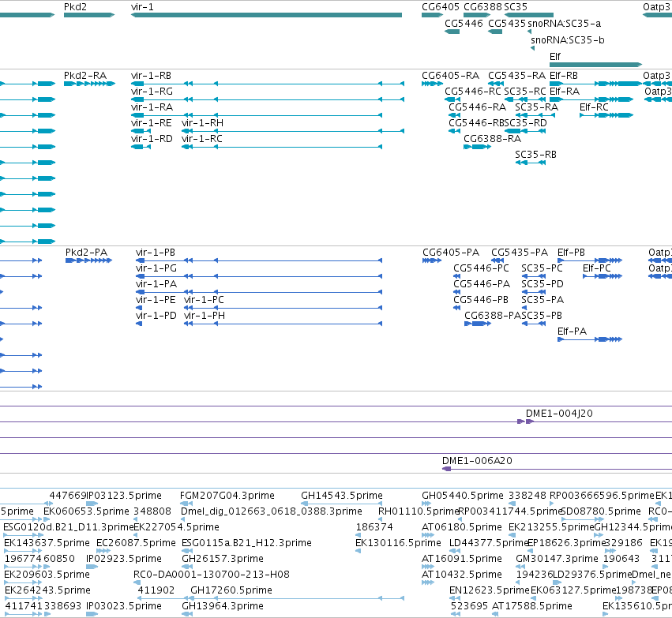The height and width of the screenshot is (618, 672).
Task: Select EST AT16091.5prime
Action: coord(462,559)
